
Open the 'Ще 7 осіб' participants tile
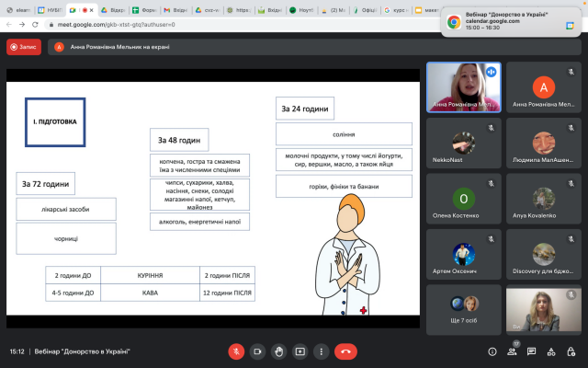coord(464,309)
